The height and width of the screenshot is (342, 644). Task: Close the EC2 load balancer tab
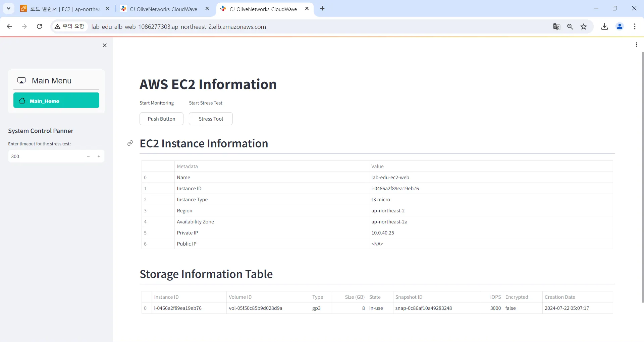[107, 9]
